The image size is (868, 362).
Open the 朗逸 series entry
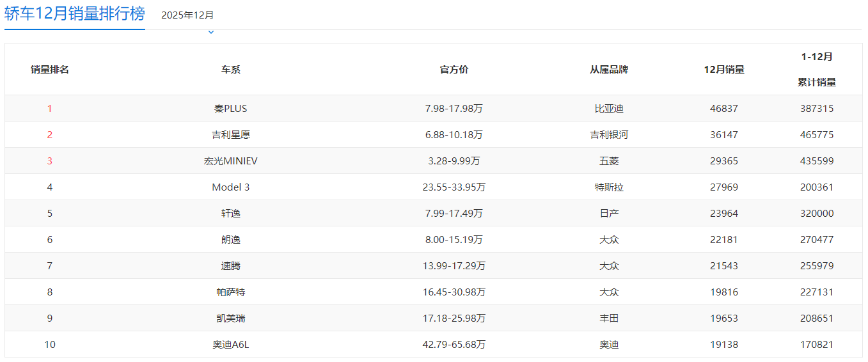230,240
